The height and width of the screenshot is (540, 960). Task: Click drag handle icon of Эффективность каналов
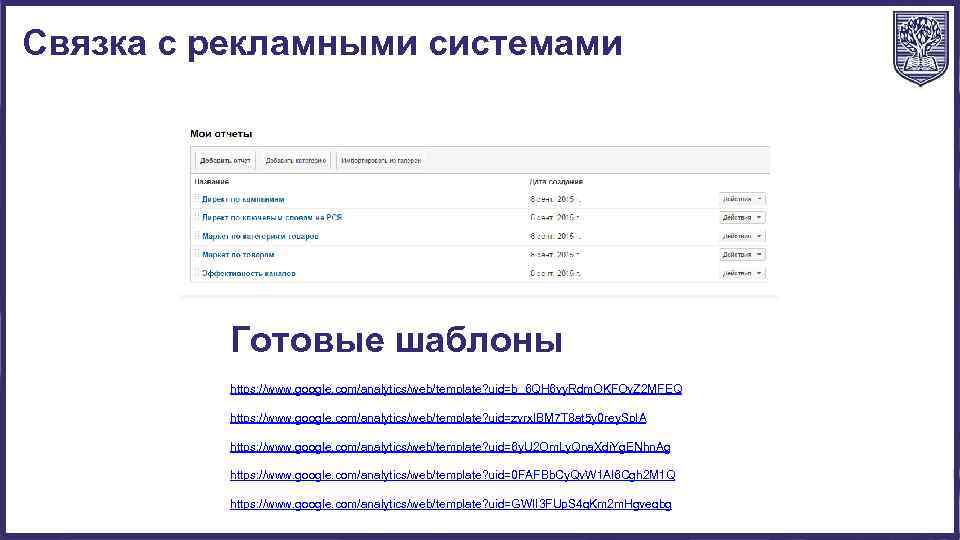coord(197,273)
